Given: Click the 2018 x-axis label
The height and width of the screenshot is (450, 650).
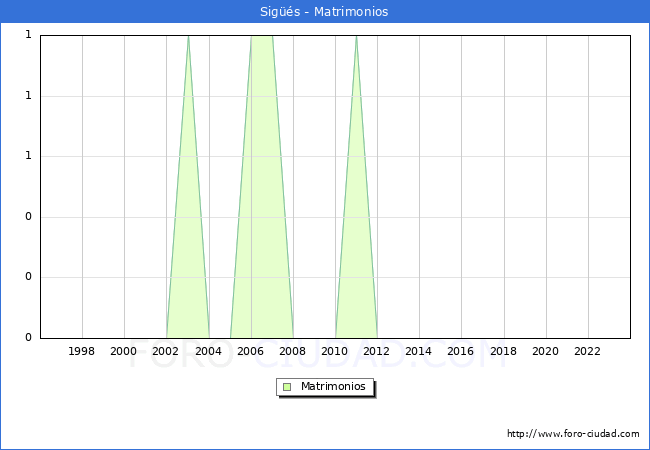Looking at the screenshot, I should tap(503, 352).
